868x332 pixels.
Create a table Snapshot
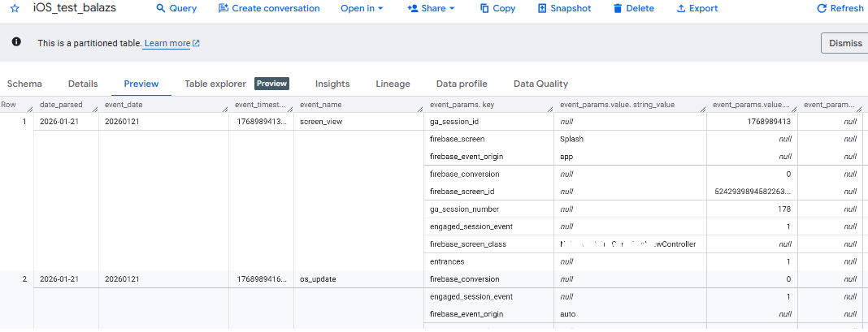click(565, 8)
